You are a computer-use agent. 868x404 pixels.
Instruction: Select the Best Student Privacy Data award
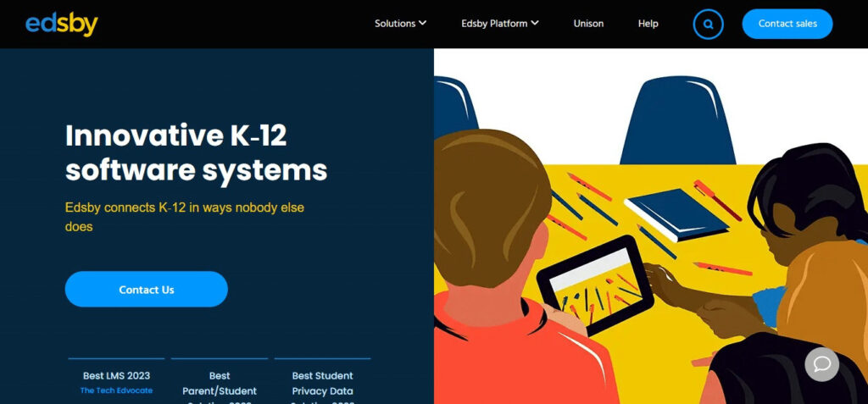[322, 384]
